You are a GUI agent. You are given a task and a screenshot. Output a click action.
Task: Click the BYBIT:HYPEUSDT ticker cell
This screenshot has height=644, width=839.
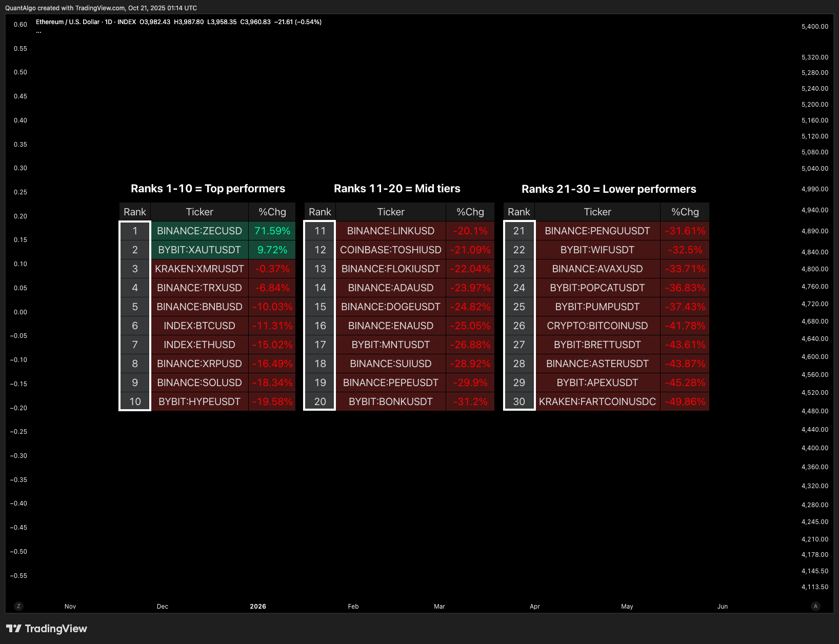[199, 401]
